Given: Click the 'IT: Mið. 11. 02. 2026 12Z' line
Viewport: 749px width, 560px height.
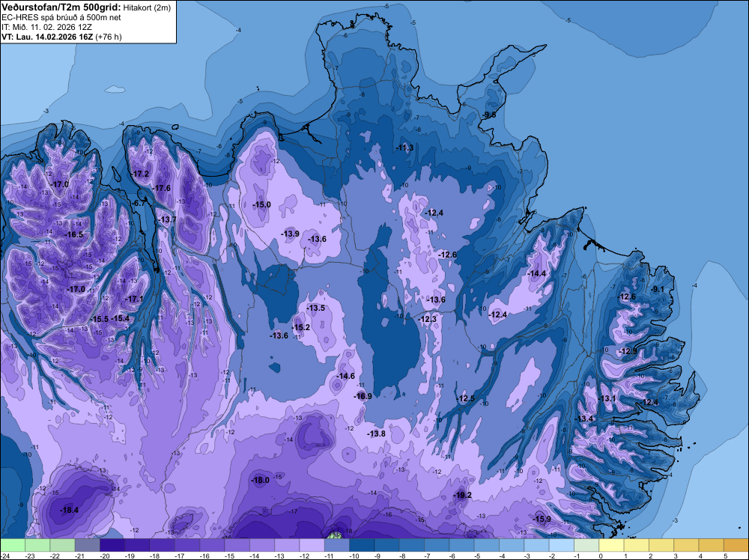Looking at the screenshot, I should tap(46, 27).
